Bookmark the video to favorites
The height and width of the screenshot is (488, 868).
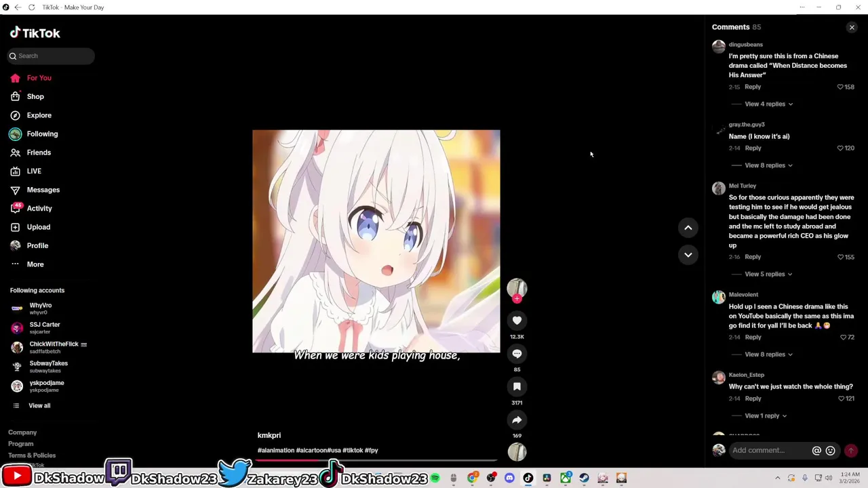pyautogui.click(x=517, y=386)
